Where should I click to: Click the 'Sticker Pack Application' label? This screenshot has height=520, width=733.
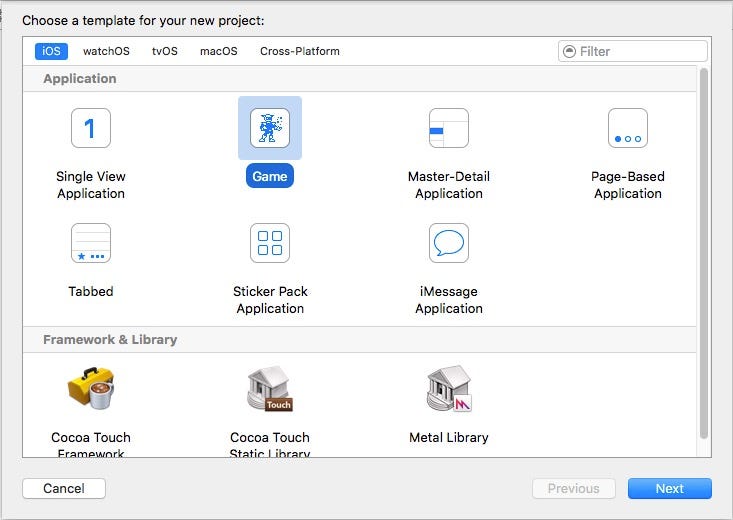[x=270, y=300]
